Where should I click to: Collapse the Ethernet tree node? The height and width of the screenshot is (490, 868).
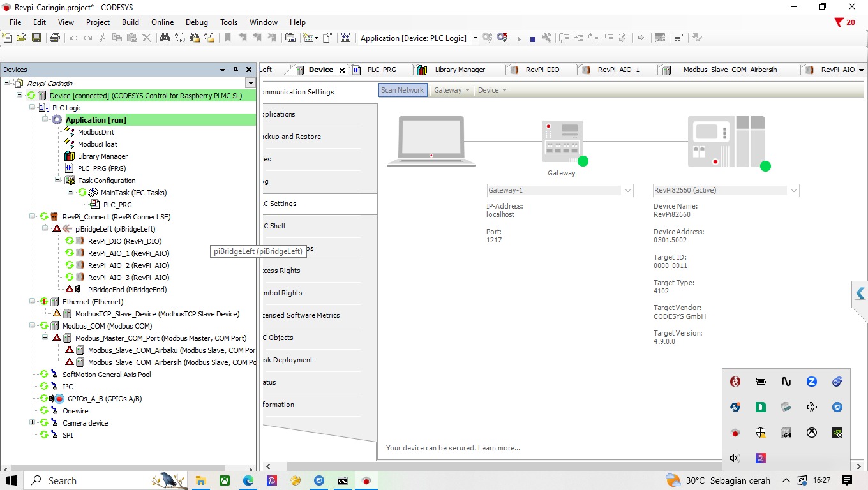coord(32,302)
